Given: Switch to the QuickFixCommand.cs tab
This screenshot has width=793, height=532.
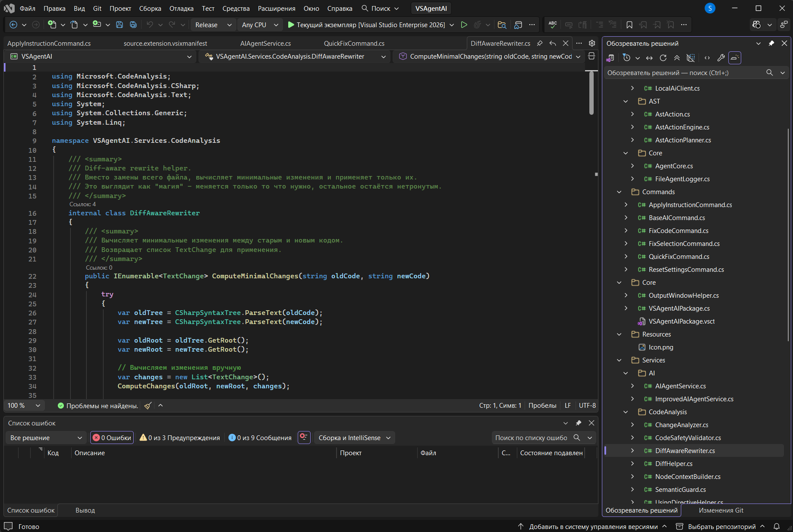Looking at the screenshot, I should (354, 44).
